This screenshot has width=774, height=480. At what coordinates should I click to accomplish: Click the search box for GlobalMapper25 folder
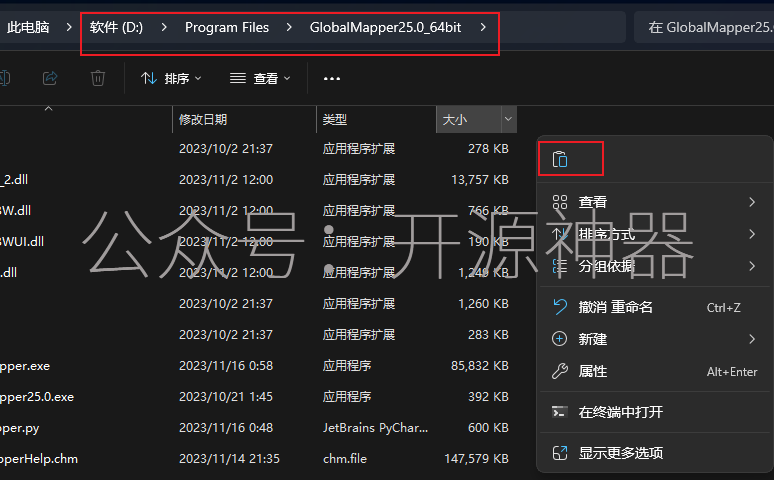(704, 27)
